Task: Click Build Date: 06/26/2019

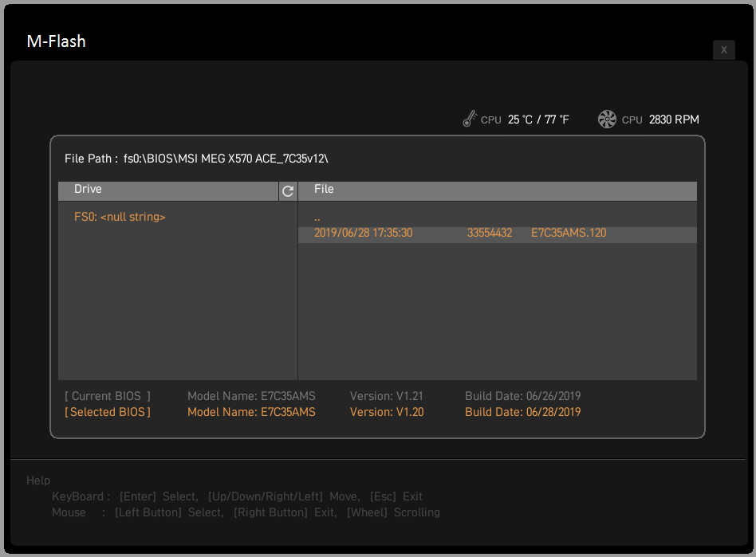Action: tap(522, 396)
